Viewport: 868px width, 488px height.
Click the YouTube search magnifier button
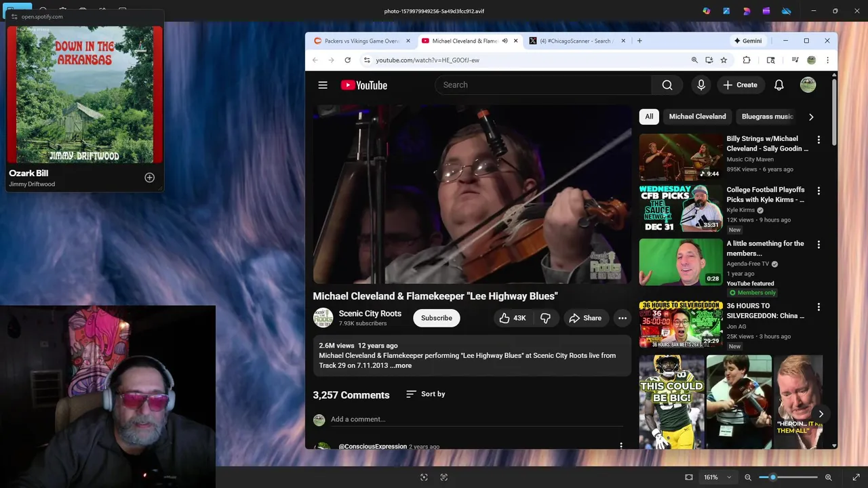(667, 85)
